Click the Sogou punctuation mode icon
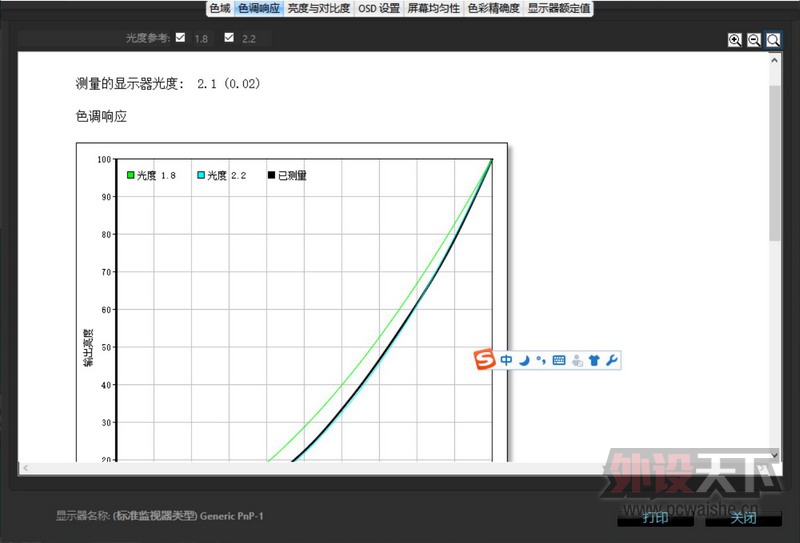This screenshot has height=543, width=800. coord(541,360)
